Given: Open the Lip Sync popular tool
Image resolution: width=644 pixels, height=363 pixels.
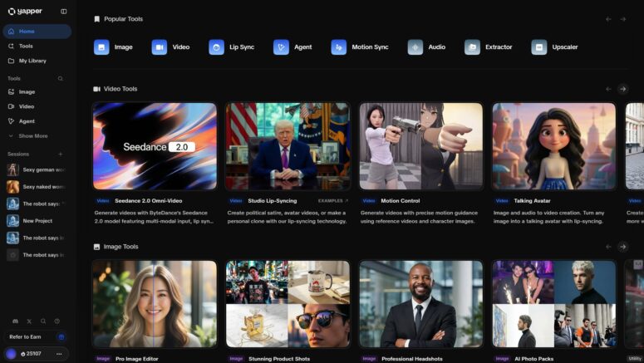Looking at the screenshot, I should (232, 47).
